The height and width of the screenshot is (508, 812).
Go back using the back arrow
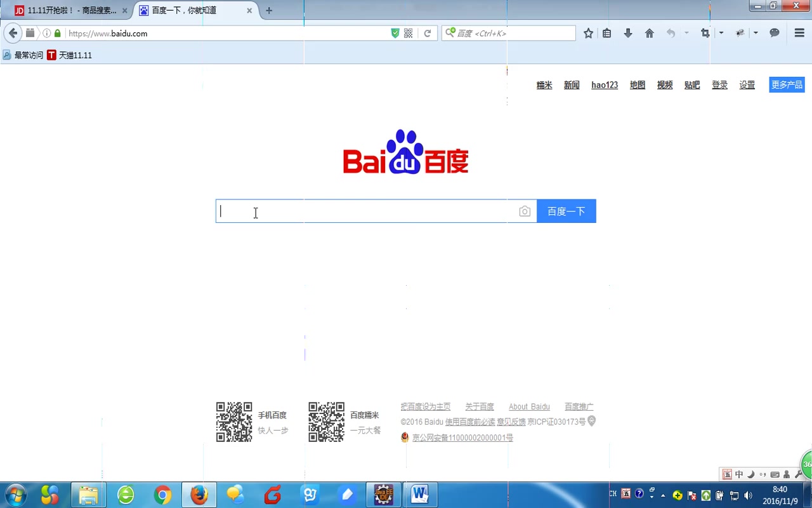point(13,33)
